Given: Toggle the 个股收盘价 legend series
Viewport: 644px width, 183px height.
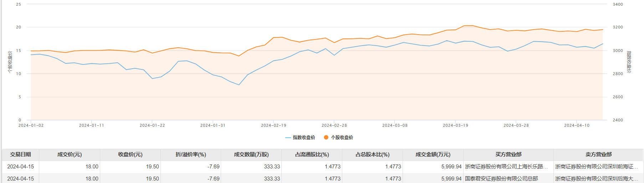Looking at the screenshot, I should click(x=338, y=137).
